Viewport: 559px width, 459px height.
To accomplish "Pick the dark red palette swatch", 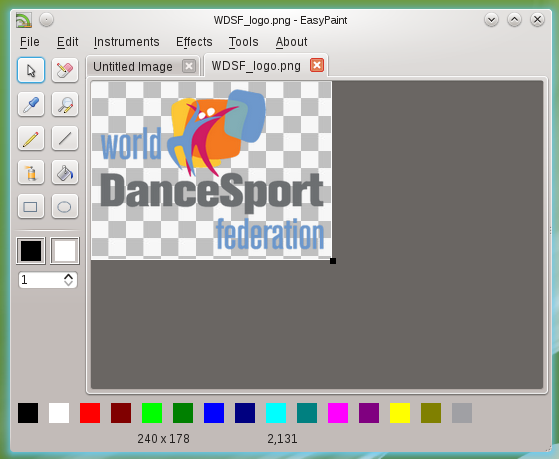I will click(x=121, y=413).
